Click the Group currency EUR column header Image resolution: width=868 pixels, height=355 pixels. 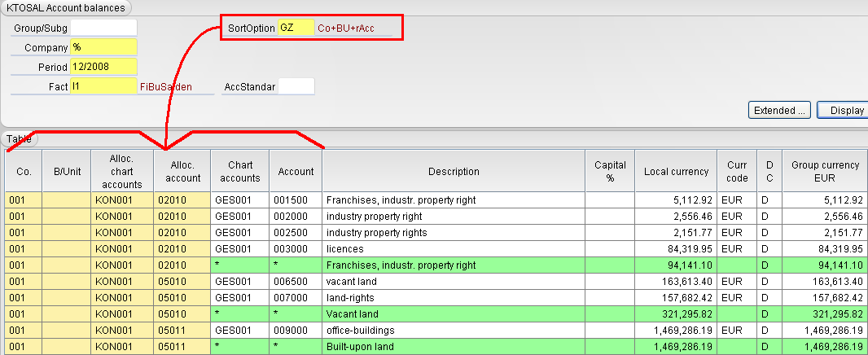click(x=825, y=171)
